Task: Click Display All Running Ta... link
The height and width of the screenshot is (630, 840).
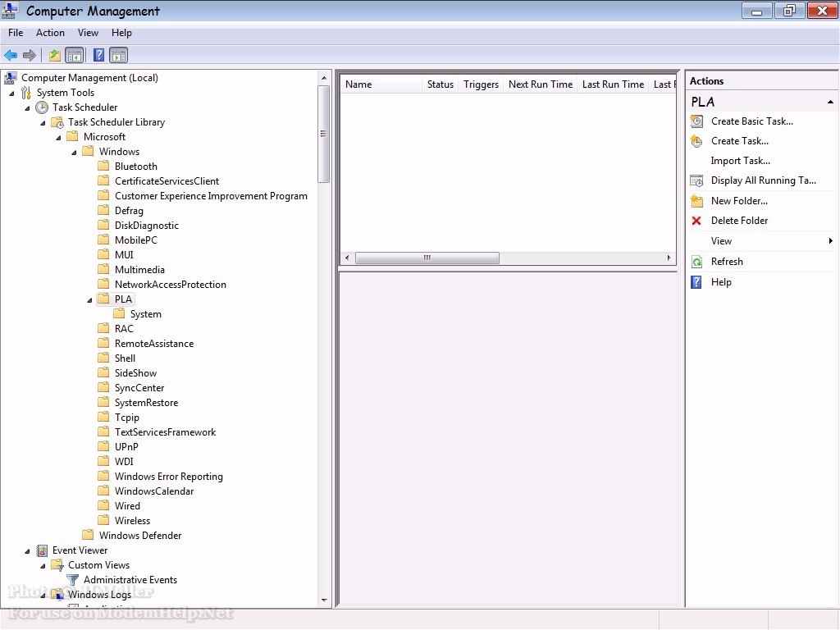Action: (x=764, y=181)
